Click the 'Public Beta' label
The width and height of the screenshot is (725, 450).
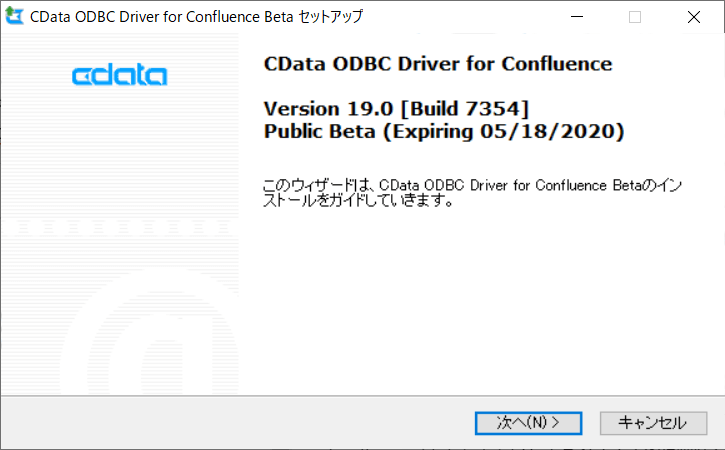(321, 131)
